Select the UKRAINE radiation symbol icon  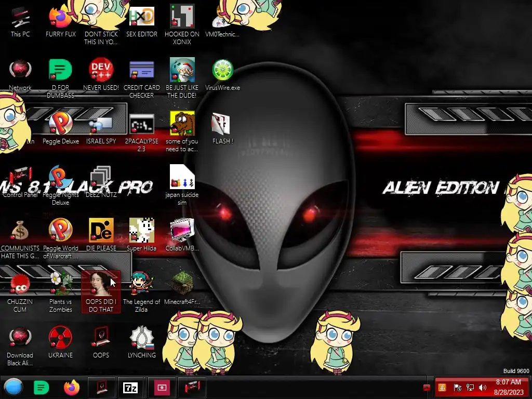coord(60,343)
